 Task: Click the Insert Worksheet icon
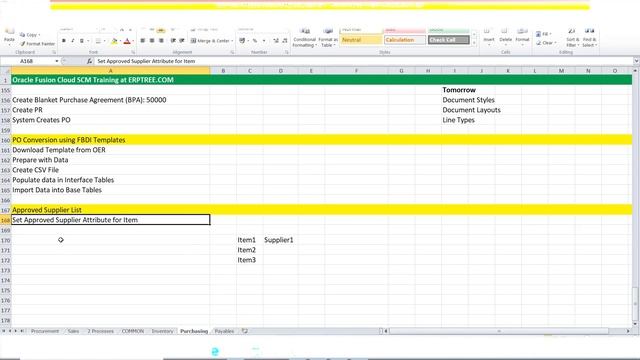coord(245,331)
